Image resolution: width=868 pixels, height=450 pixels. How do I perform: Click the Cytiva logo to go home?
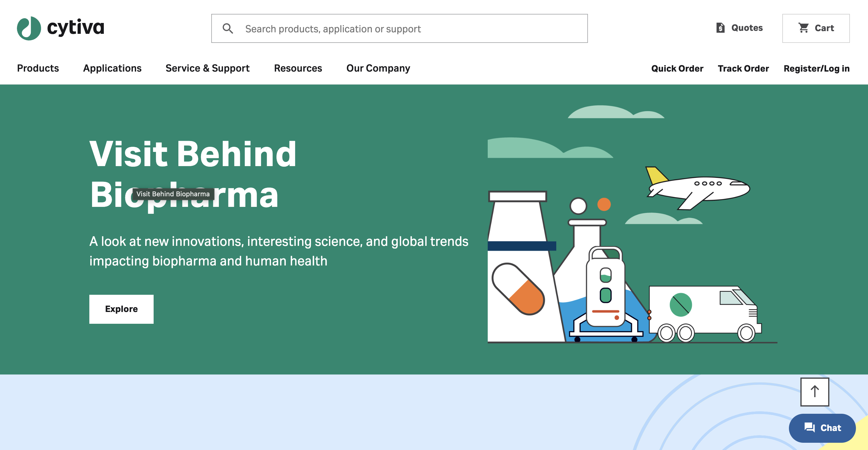click(60, 28)
